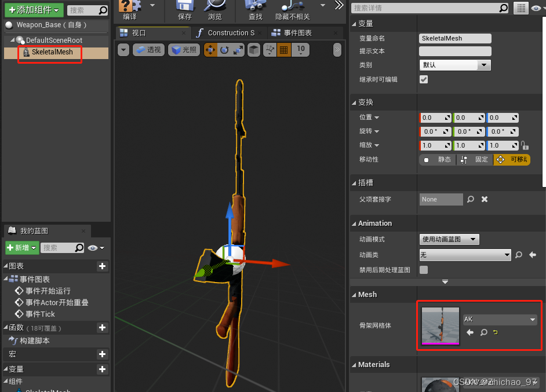Image resolution: width=546 pixels, height=392 pixels.
Task: Set mobility to Movable (可移动)
Action: [512, 160]
